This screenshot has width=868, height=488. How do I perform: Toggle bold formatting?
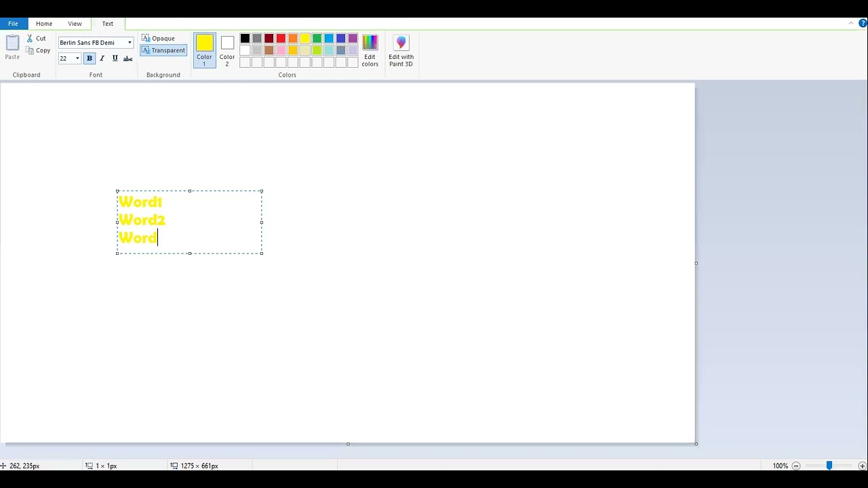(x=90, y=58)
